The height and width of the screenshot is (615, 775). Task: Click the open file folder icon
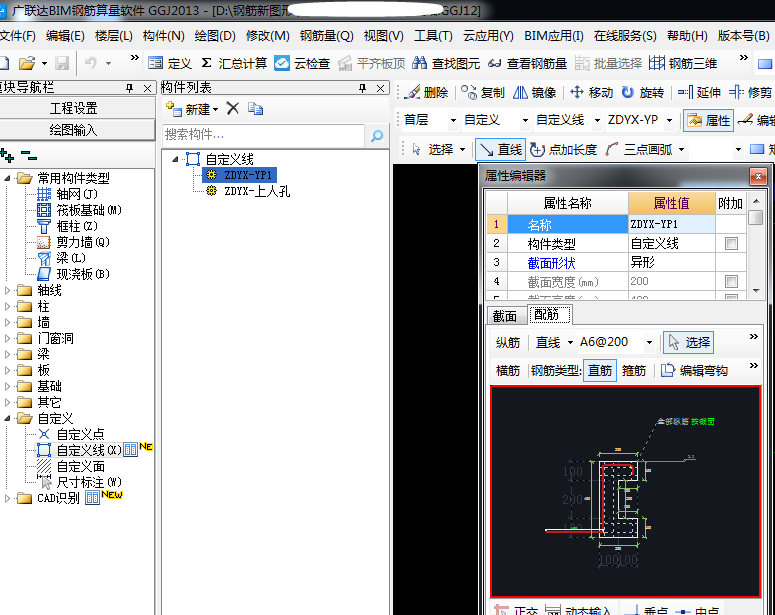pyautogui.click(x=27, y=63)
